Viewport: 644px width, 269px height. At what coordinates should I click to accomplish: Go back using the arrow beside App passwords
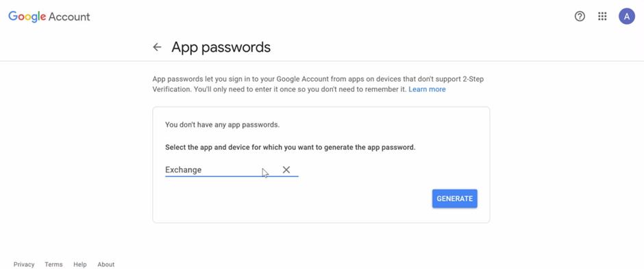click(157, 47)
